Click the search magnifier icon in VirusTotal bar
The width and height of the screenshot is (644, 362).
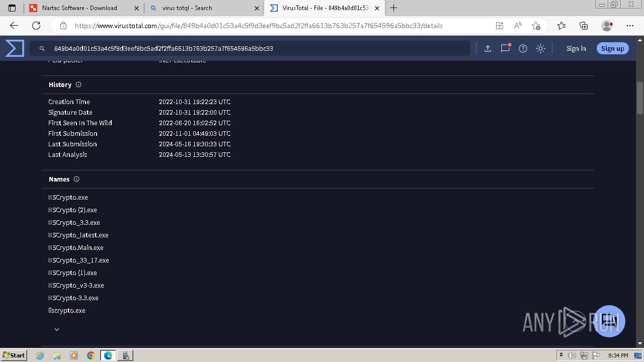click(42, 49)
